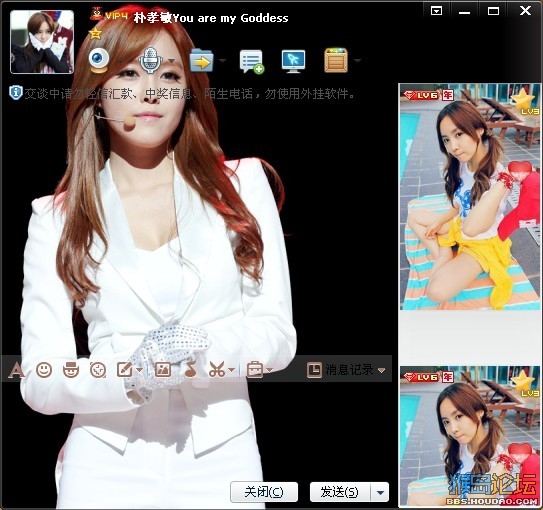Open the emoticon smiley picker

[x=44, y=370]
